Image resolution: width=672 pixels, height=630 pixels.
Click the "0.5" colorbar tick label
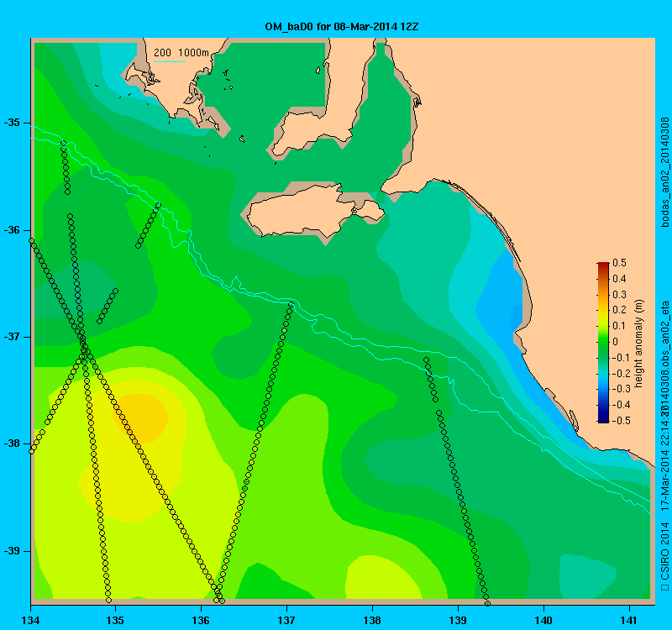[x=619, y=263]
